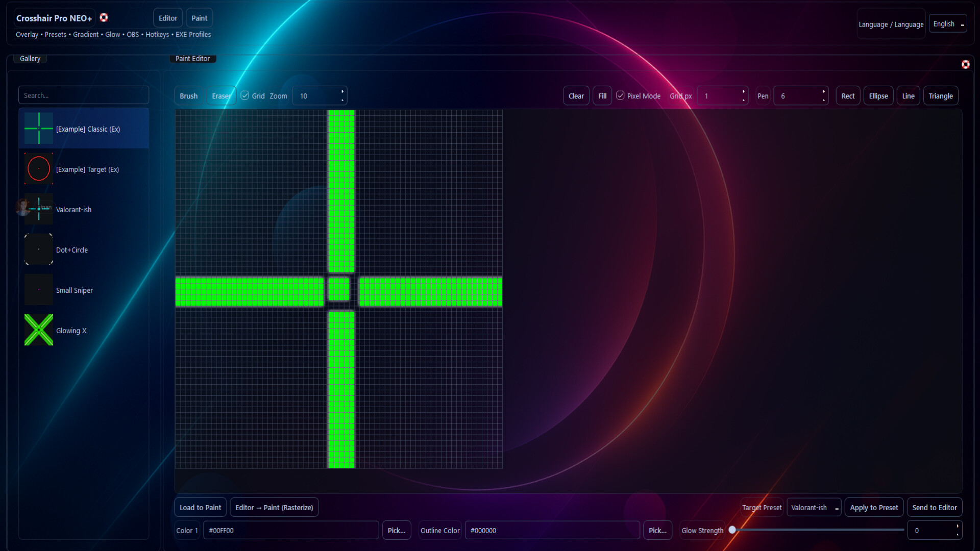Viewport: 980px width, 551px height.
Task: Select the [Example] Classic crosshair icon
Action: point(38,128)
